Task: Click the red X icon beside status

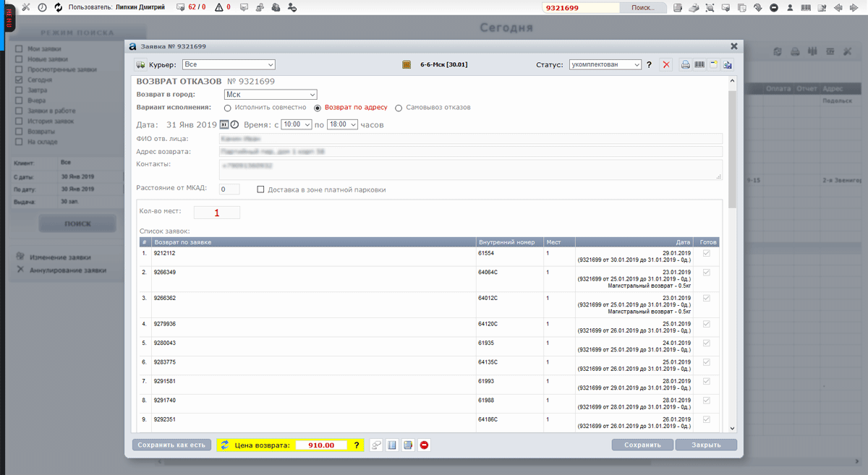Action: point(666,65)
